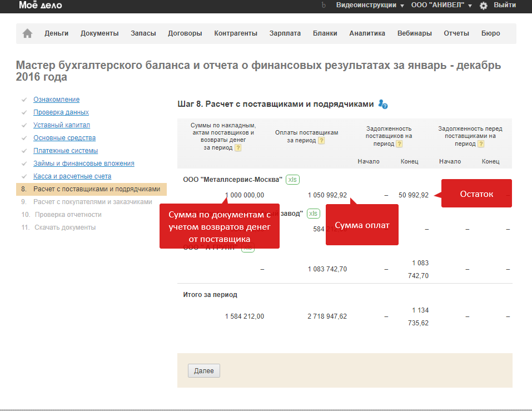The image size is (532, 411).
Task: Select step 9 Расчет с покупателями и заказчиками
Action: tap(93, 202)
